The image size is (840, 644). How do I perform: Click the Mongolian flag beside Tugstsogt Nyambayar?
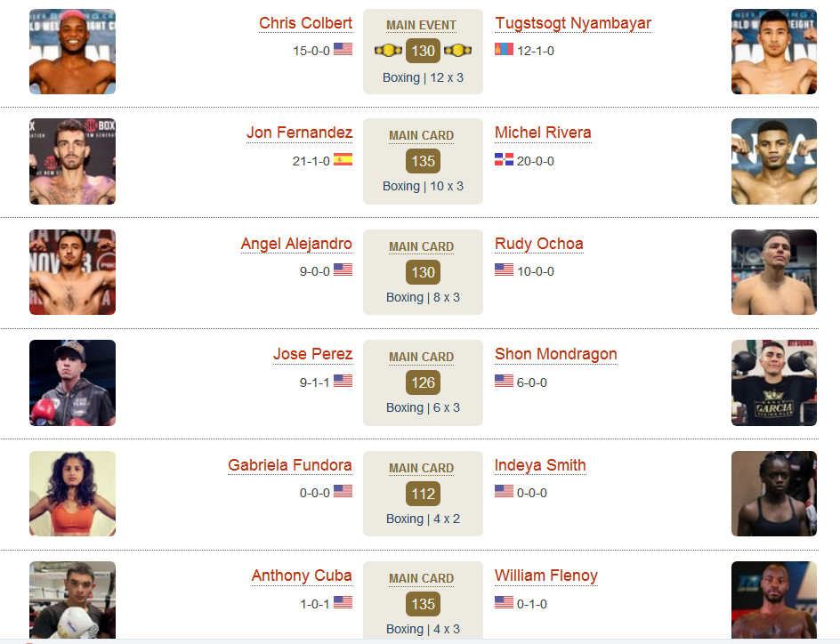pyautogui.click(x=504, y=49)
